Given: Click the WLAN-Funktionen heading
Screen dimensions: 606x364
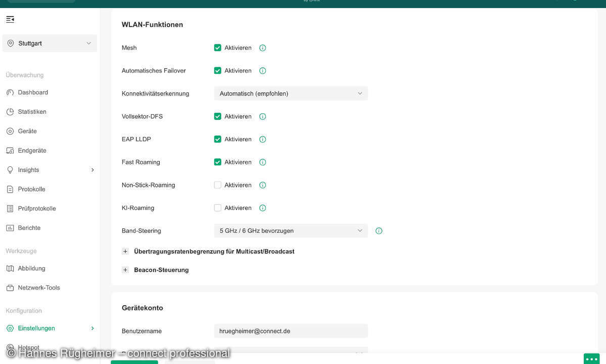Looking at the screenshot, I should [x=152, y=25].
